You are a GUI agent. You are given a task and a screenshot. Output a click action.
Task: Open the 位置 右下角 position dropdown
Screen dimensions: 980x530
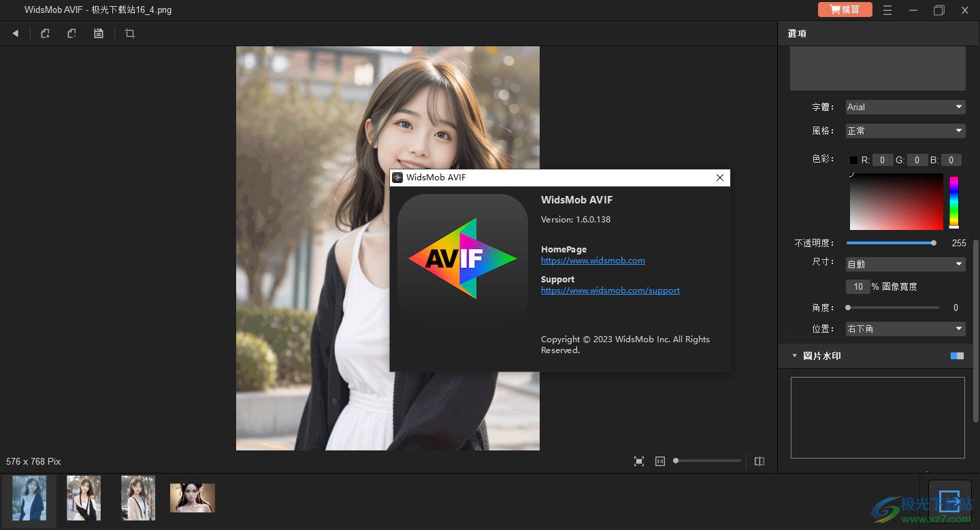(905, 329)
